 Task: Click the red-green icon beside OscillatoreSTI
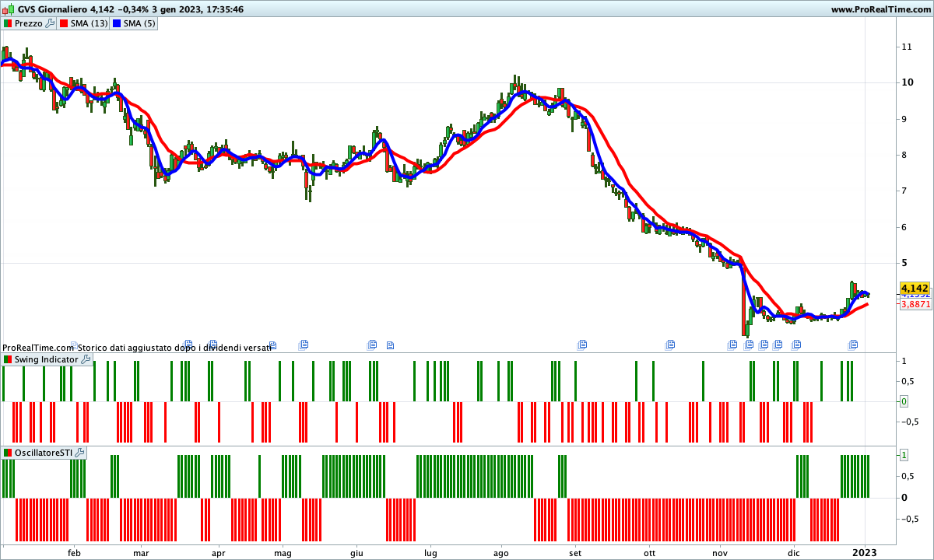tap(8, 453)
